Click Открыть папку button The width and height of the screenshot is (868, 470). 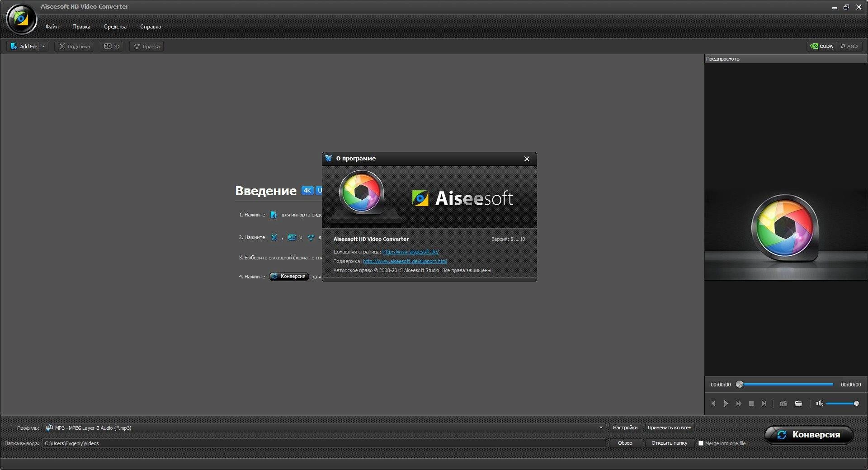[x=670, y=443]
